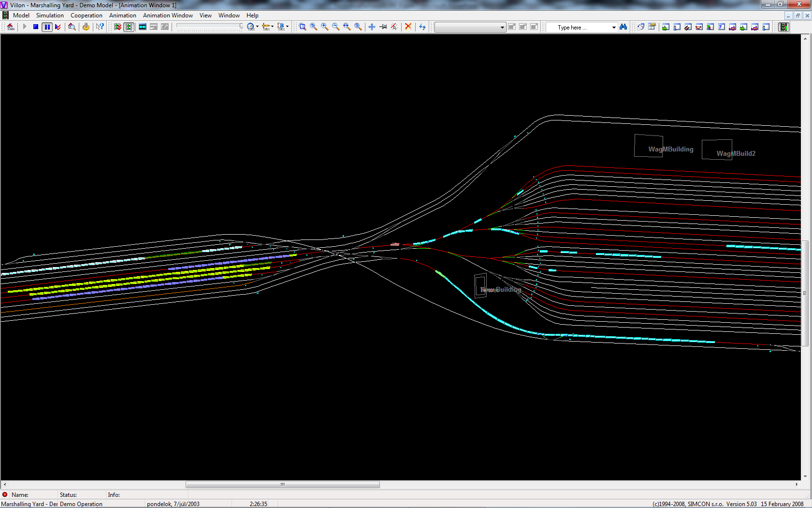Click the zoom previous magnifier icon

pyautogui.click(x=314, y=27)
